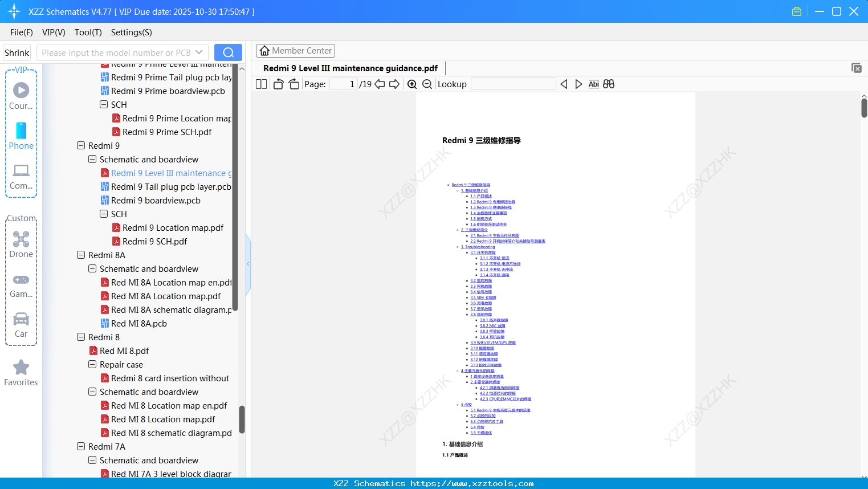Collapse the Redmi 8 tree node
868x489 pixels.
(81, 337)
